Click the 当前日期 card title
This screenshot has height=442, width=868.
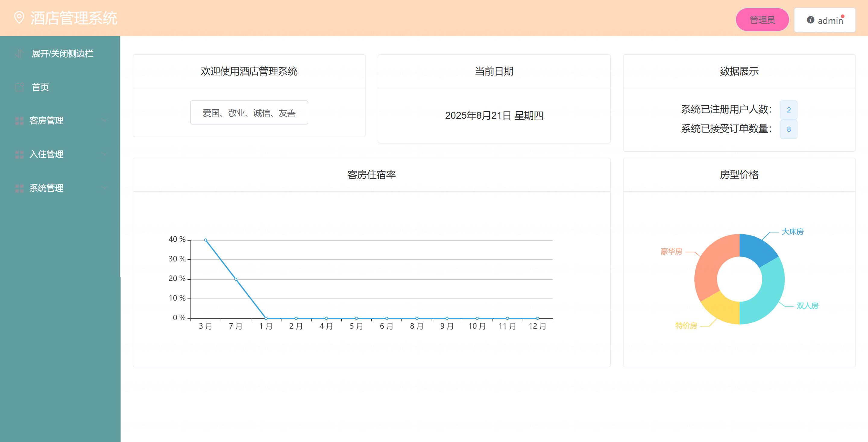click(x=494, y=71)
